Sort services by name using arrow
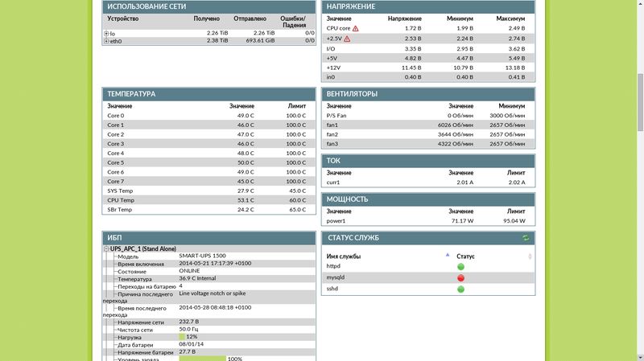 click(448, 255)
